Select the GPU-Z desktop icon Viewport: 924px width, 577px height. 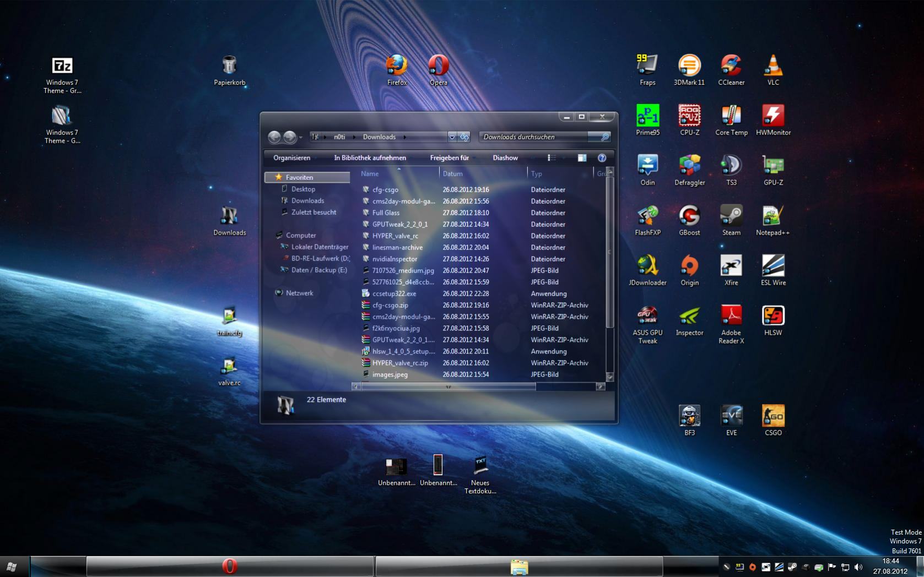click(x=773, y=170)
